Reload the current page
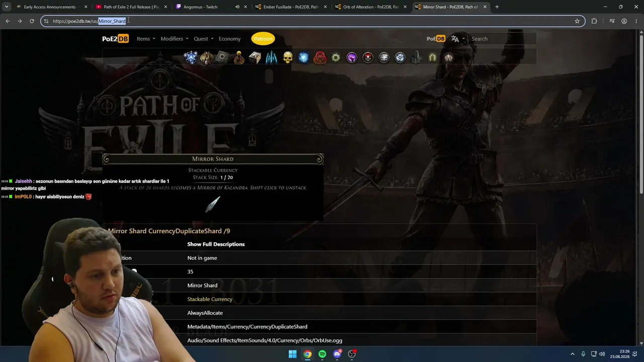Image resolution: width=644 pixels, height=362 pixels. [32, 21]
